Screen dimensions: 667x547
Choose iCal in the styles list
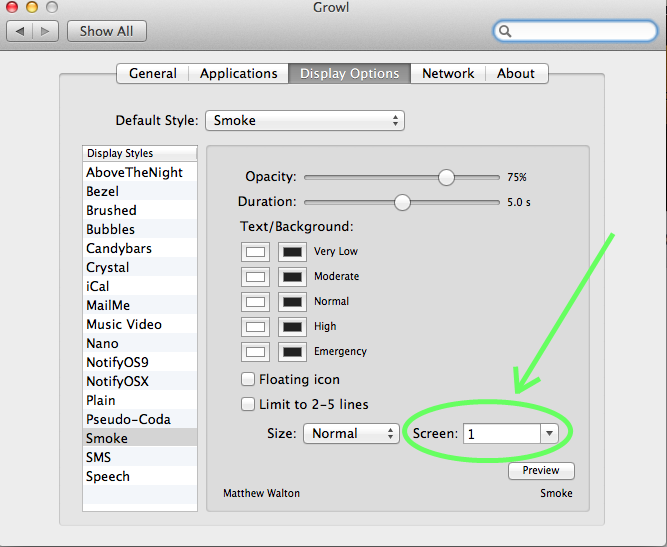140,286
